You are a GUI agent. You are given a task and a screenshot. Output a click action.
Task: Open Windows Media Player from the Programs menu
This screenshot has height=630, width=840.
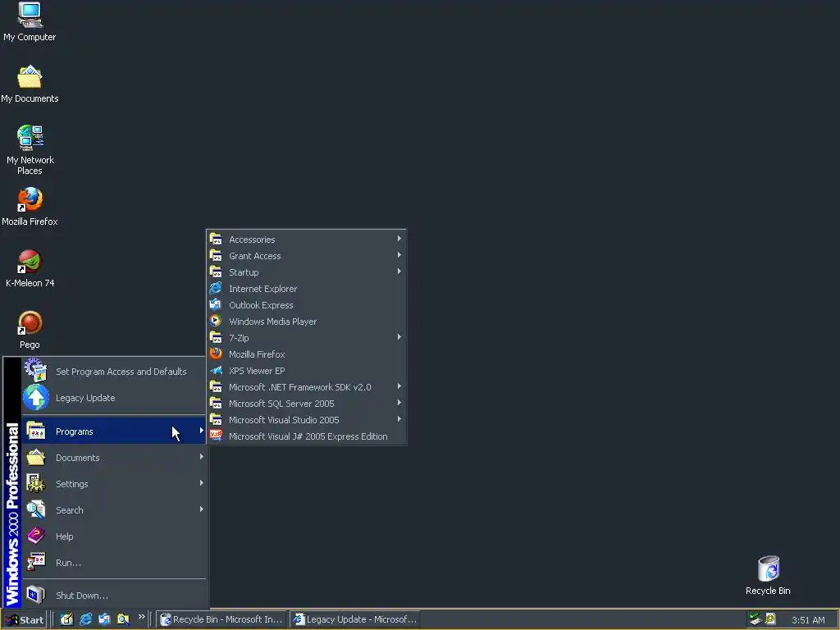pyautogui.click(x=306, y=322)
